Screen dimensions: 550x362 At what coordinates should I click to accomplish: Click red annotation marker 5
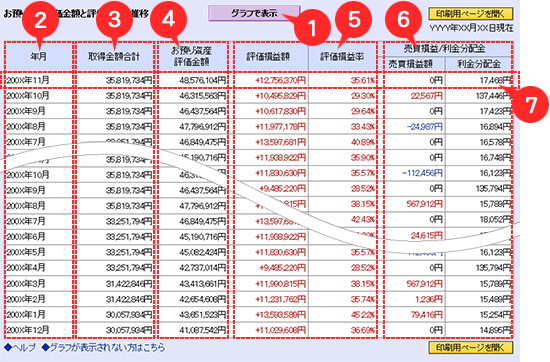tap(354, 19)
